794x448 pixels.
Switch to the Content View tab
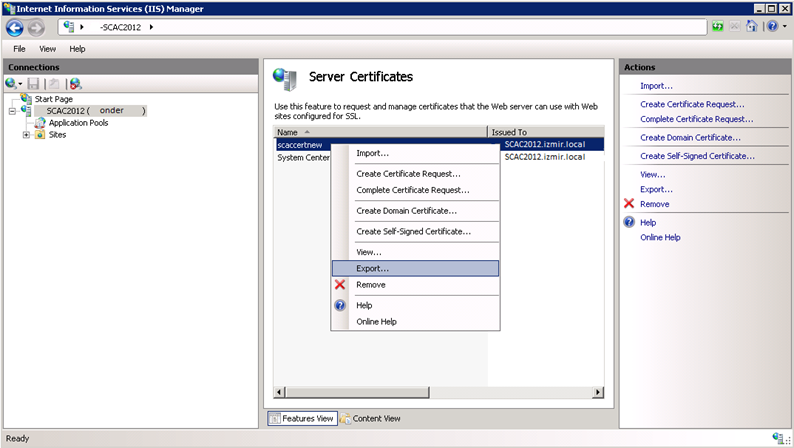tap(371, 419)
